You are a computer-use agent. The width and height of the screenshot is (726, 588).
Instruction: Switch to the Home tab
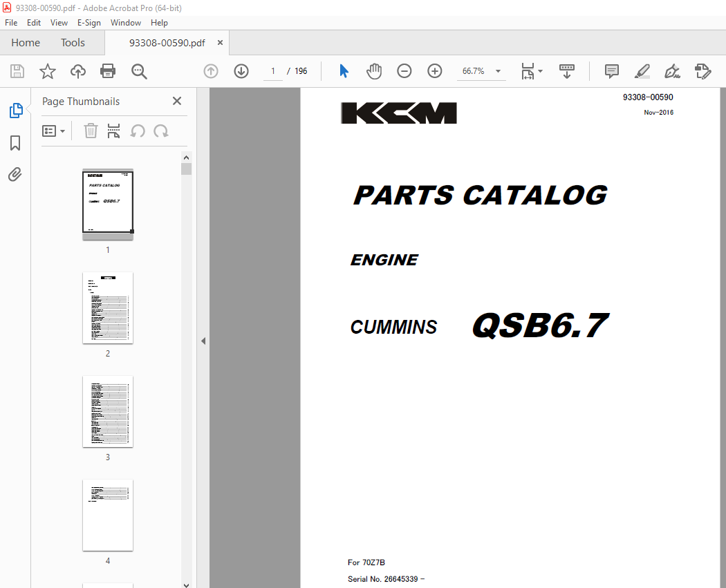tap(26, 43)
